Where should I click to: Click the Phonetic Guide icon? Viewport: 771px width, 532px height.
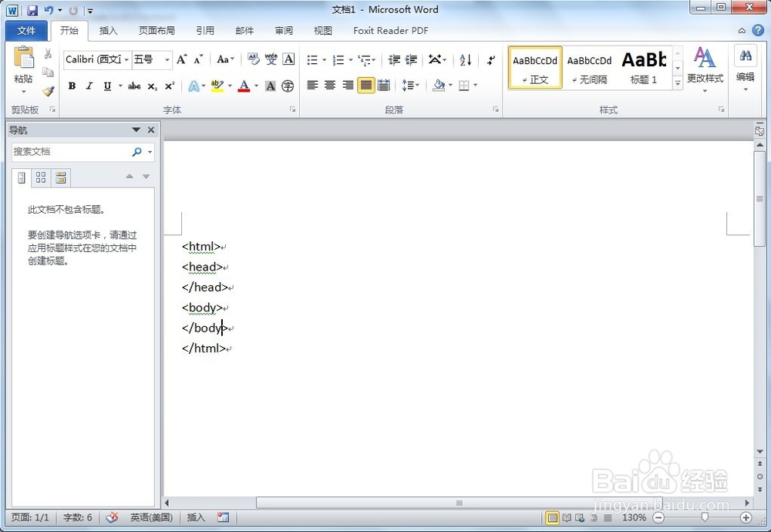click(x=271, y=59)
